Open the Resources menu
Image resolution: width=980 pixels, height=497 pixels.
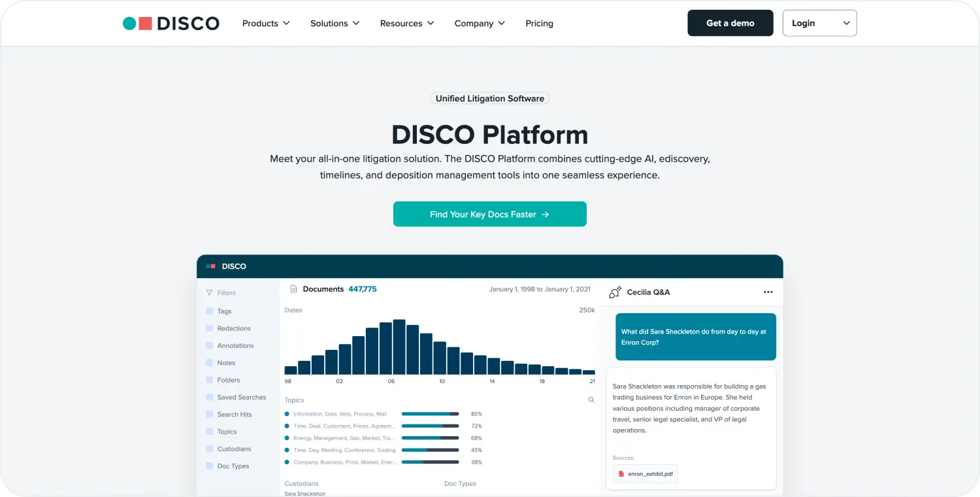[407, 24]
